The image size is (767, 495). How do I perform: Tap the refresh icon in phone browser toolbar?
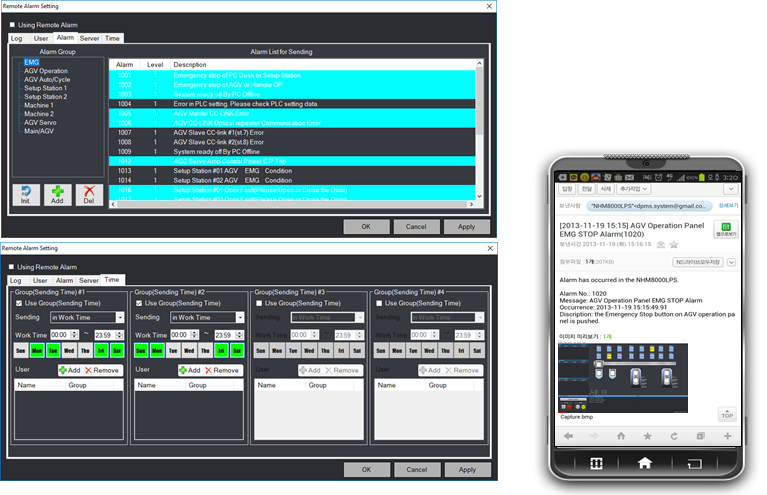coord(673,436)
